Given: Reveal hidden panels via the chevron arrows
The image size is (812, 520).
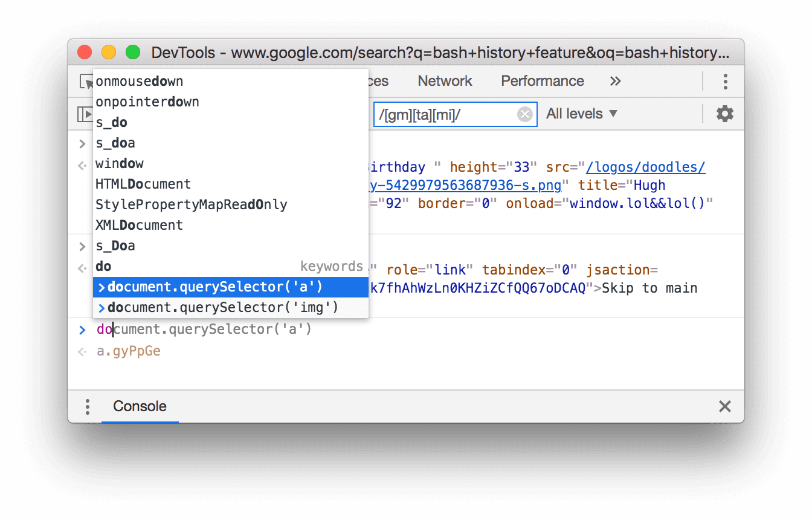Looking at the screenshot, I should click(x=615, y=81).
